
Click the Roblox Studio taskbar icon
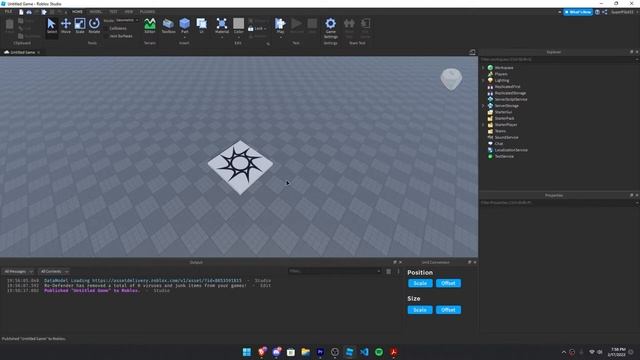coord(349,352)
